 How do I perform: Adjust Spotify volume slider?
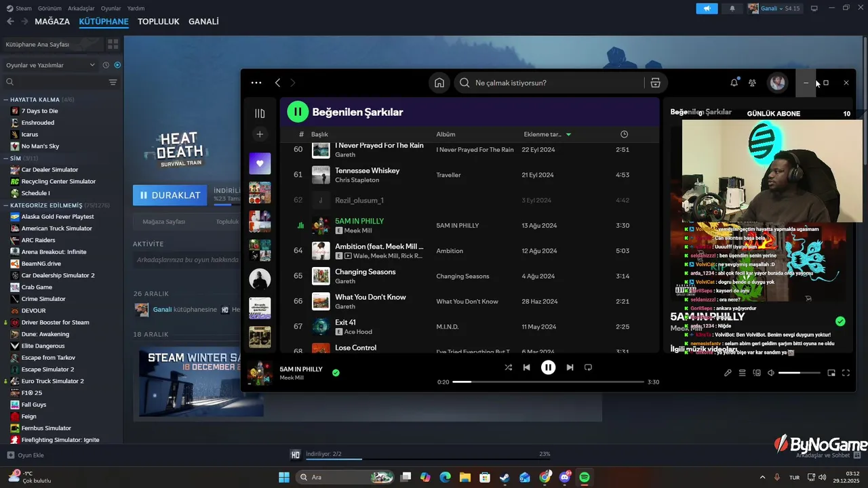coord(799,373)
